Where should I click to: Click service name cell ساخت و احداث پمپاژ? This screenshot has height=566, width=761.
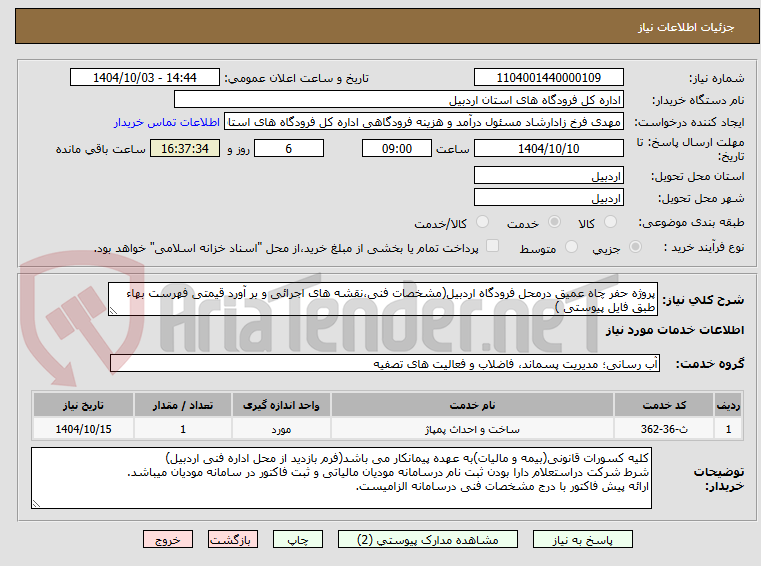(x=472, y=429)
